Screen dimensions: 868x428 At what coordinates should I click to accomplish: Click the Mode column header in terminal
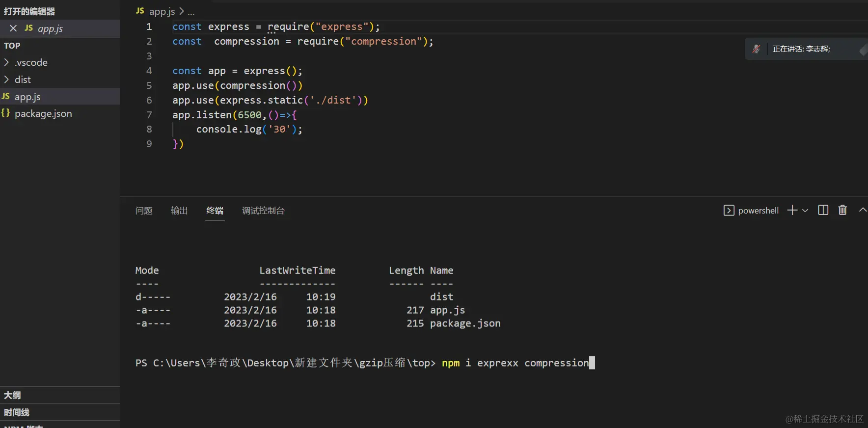tap(147, 270)
